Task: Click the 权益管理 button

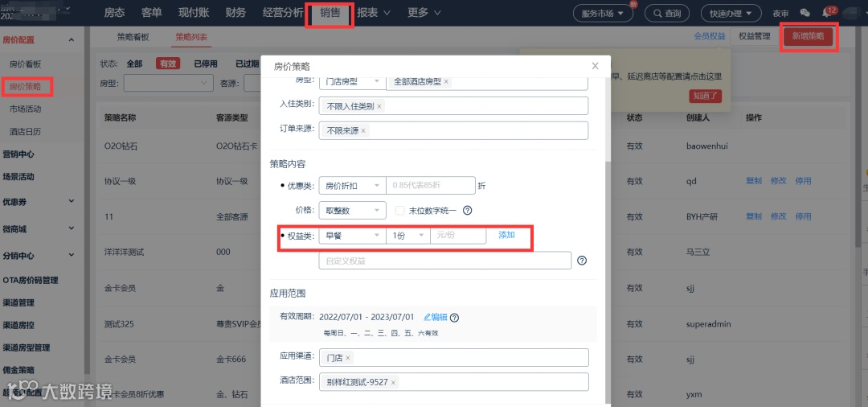Action: pyautogui.click(x=754, y=36)
